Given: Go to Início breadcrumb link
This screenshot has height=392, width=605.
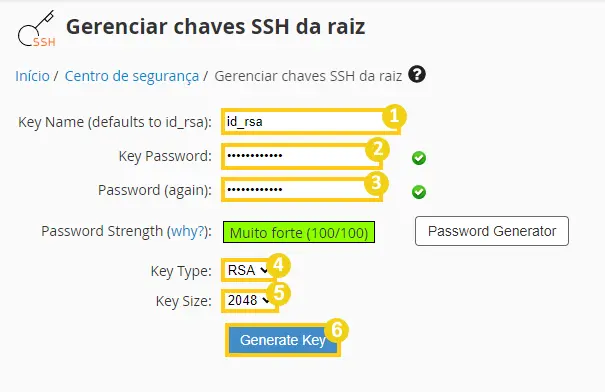Looking at the screenshot, I should click(x=32, y=76).
